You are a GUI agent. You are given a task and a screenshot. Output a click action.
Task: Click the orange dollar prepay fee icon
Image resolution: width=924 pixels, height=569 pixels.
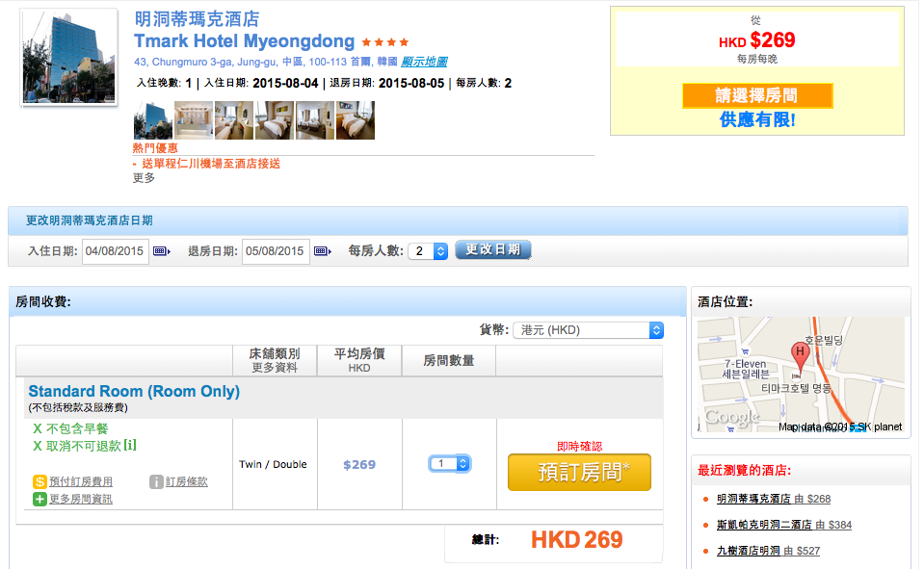click(x=40, y=481)
